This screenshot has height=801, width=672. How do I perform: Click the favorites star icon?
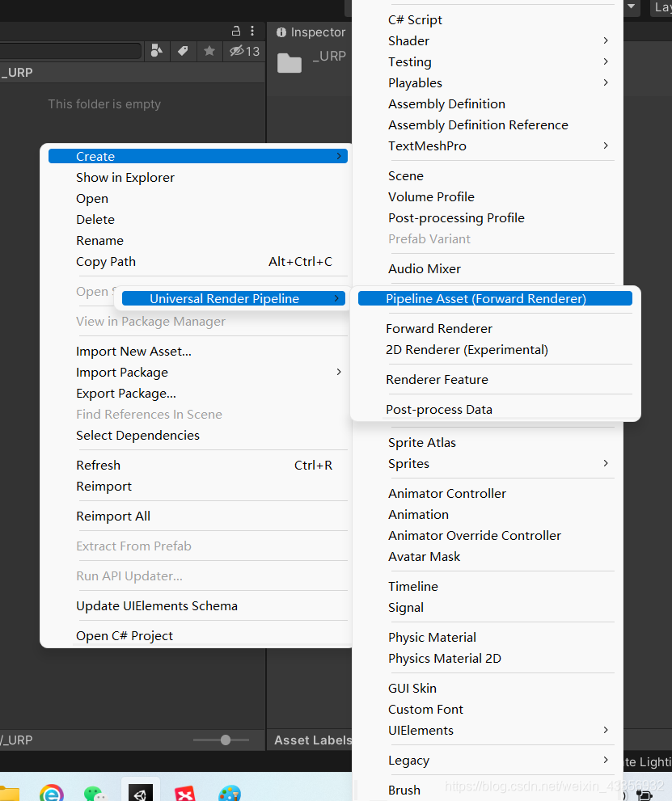point(209,51)
